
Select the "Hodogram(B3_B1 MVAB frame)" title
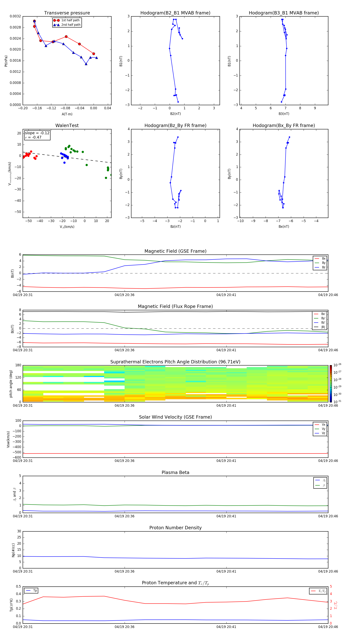284,13
